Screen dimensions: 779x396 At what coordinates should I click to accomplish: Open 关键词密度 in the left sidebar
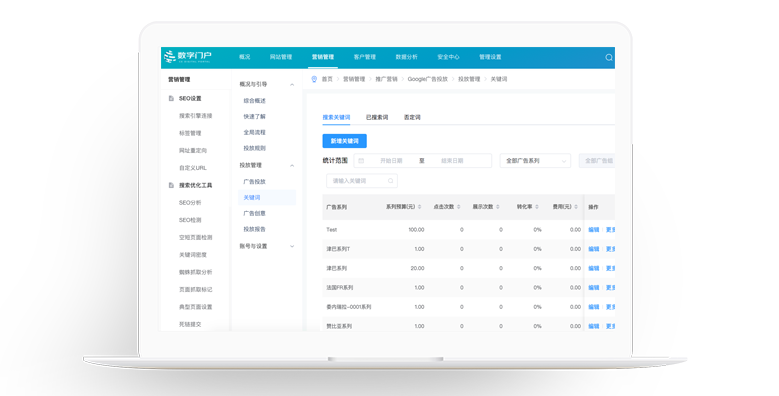pyautogui.click(x=193, y=255)
